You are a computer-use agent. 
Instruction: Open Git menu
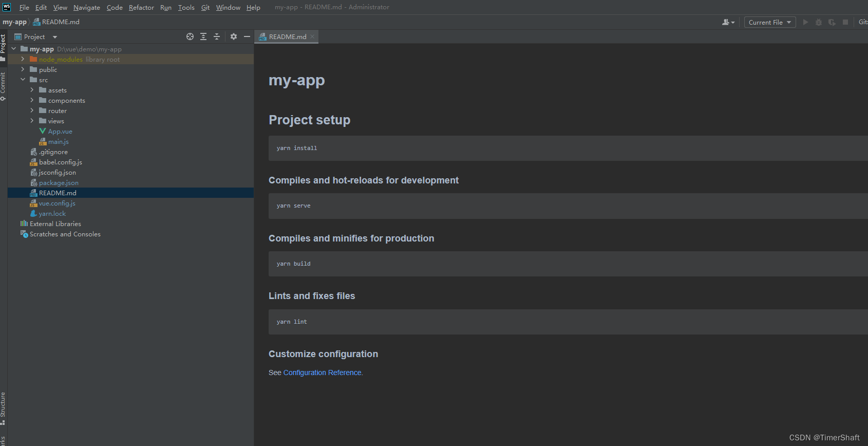click(205, 7)
